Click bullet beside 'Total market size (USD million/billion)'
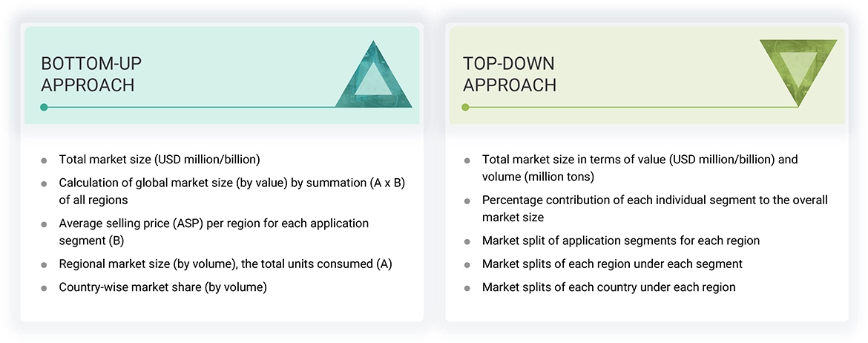The image size is (868, 343). coord(45,160)
